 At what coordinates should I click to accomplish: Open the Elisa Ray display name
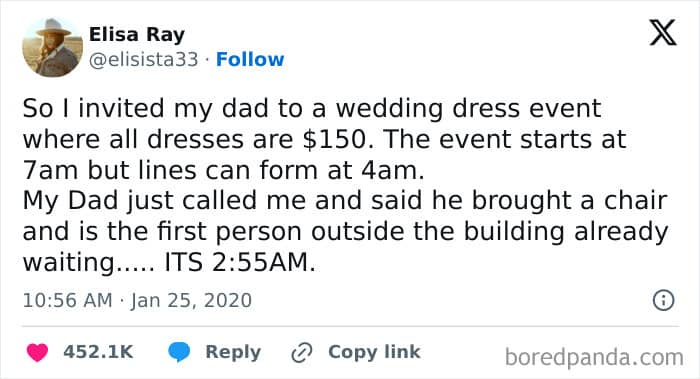coord(137,34)
